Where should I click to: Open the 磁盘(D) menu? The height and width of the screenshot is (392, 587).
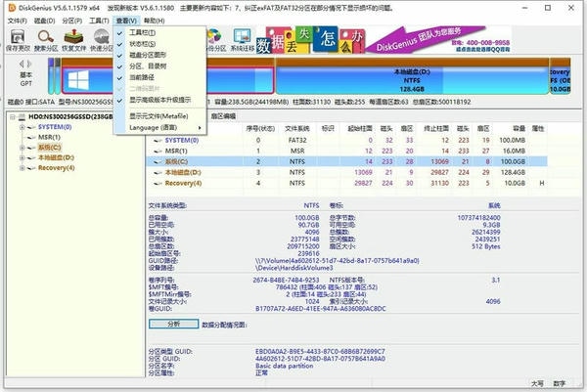click(x=44, y=21)
